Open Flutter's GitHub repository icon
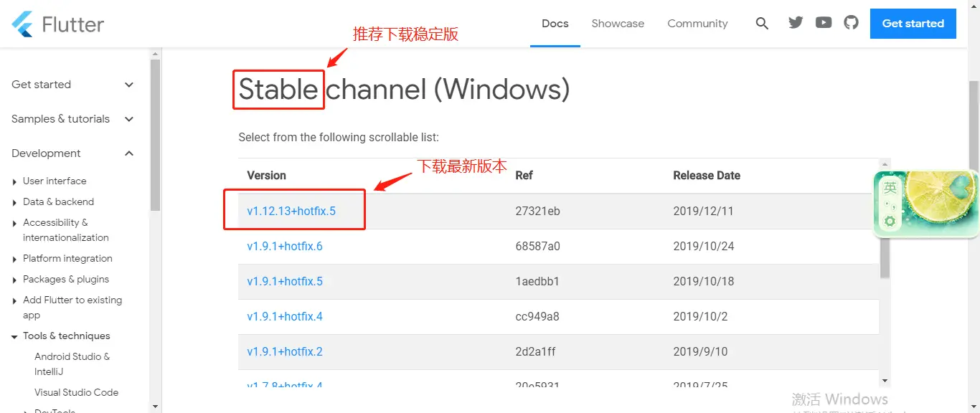This screenshot has height=413, width=980. click(851, 23)
